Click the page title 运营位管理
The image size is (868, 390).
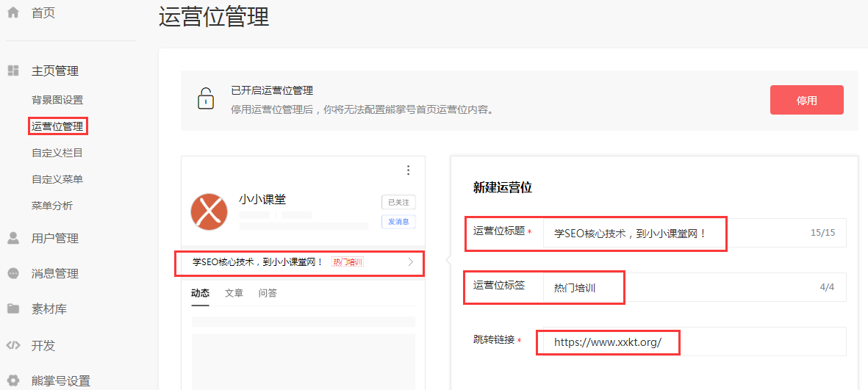click(x=214, y=17)
